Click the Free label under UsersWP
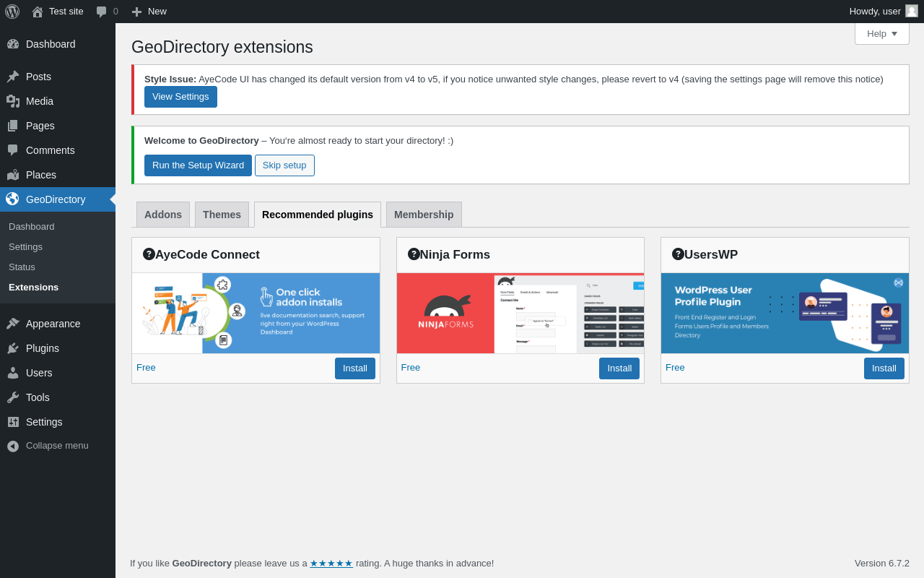924x578 pixels. pos(675,367)
